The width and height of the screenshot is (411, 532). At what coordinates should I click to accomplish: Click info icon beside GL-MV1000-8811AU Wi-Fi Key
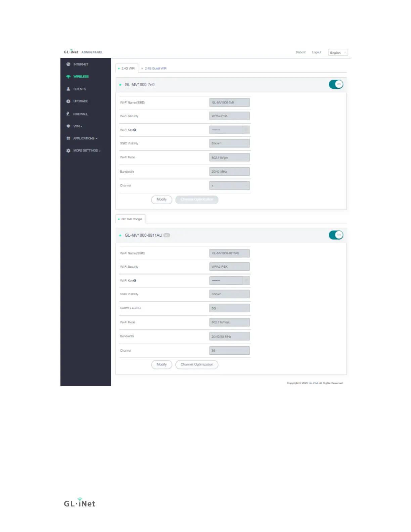tap(135, 280)
